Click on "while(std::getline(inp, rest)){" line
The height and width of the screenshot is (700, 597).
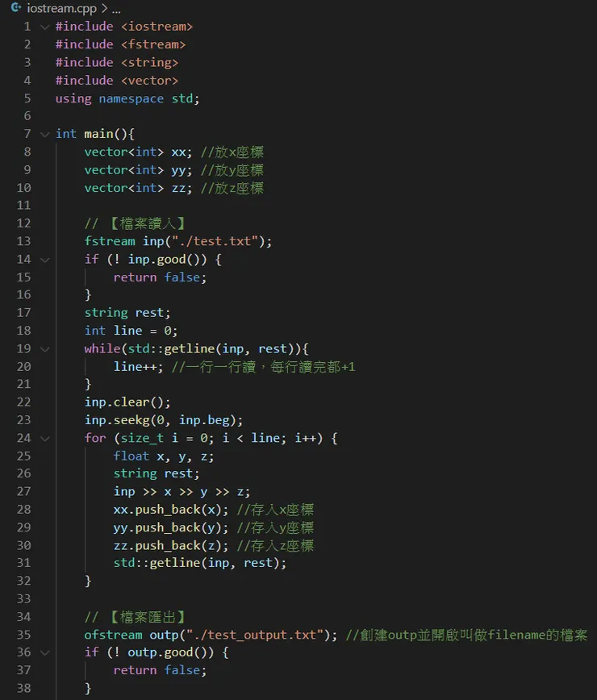(x=197, y=348)
